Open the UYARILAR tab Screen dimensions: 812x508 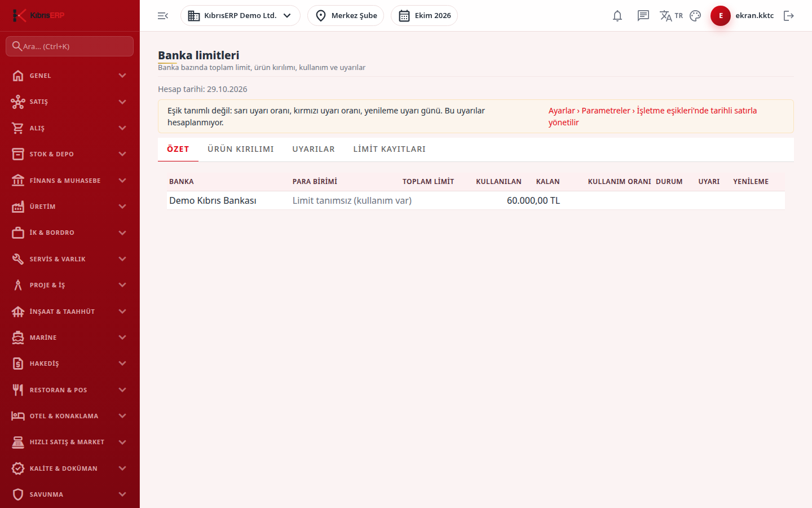(314, 149)
